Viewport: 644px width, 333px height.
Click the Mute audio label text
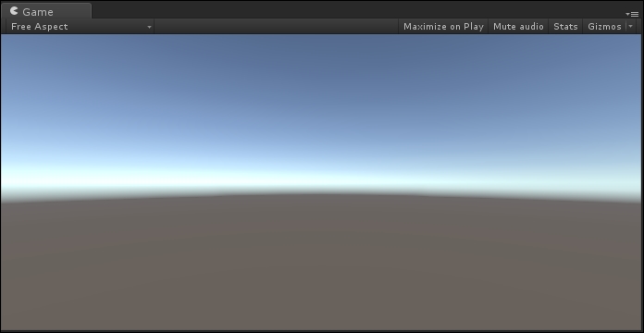click(518, 27)
